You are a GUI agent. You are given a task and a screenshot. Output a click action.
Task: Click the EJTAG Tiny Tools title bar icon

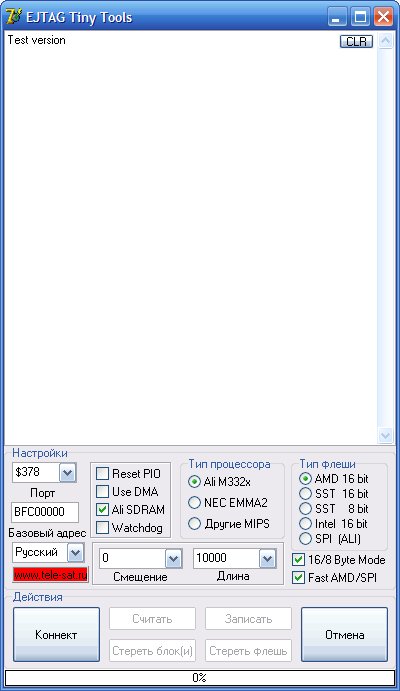(x=14, y=17)
